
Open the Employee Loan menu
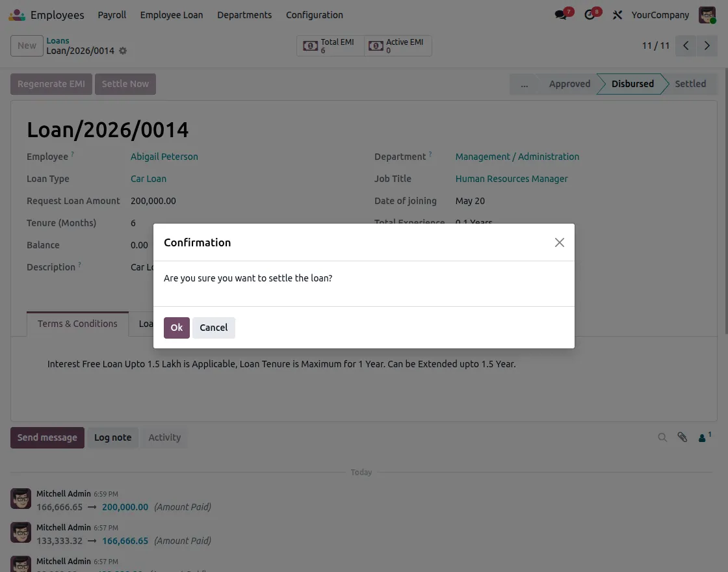pos(172,15)
